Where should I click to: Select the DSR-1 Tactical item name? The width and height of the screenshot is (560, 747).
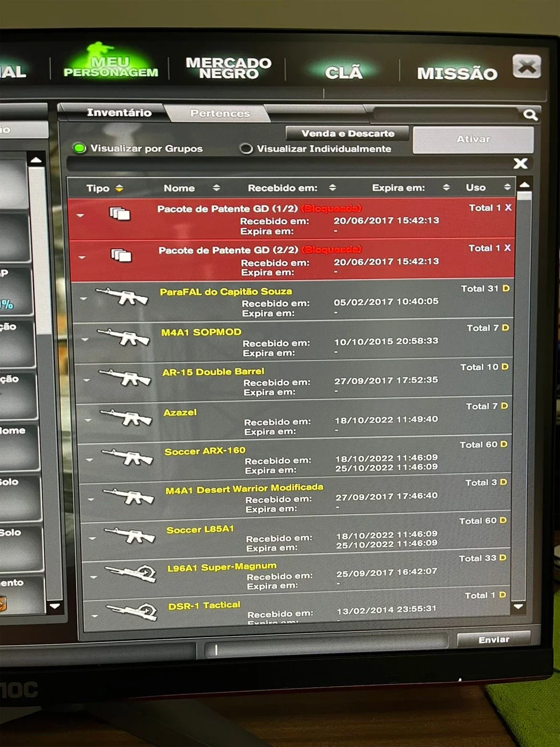(204, 605)
